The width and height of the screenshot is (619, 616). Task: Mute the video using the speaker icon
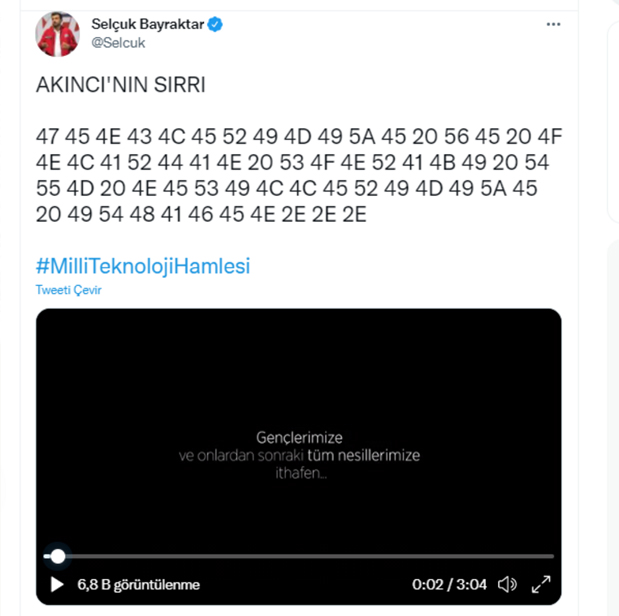507,584
